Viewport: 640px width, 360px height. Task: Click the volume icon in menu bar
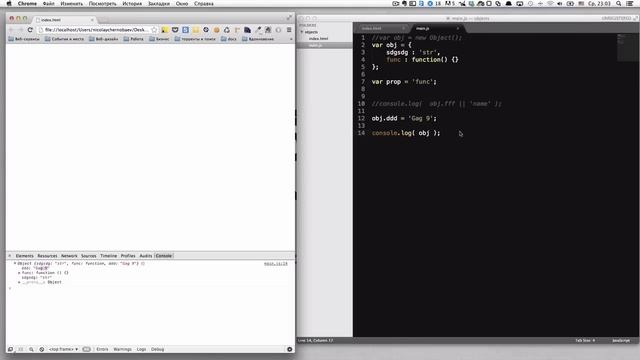pyautogui.click(x=560, y=3)
